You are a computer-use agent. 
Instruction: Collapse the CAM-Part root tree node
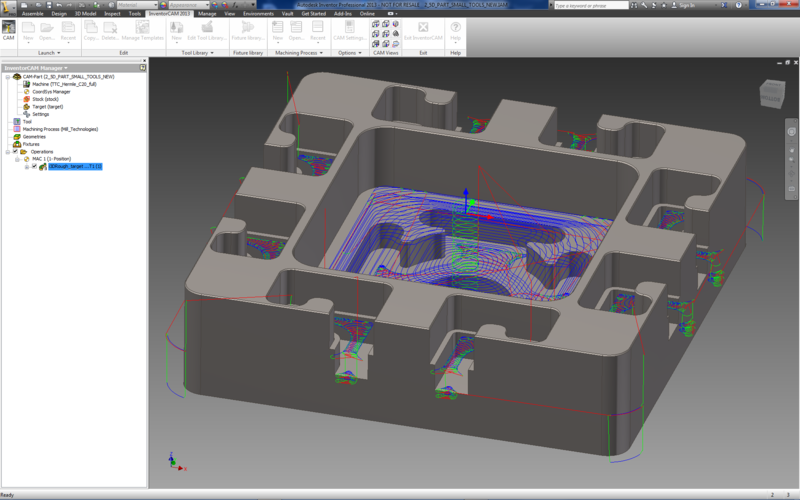6,77
